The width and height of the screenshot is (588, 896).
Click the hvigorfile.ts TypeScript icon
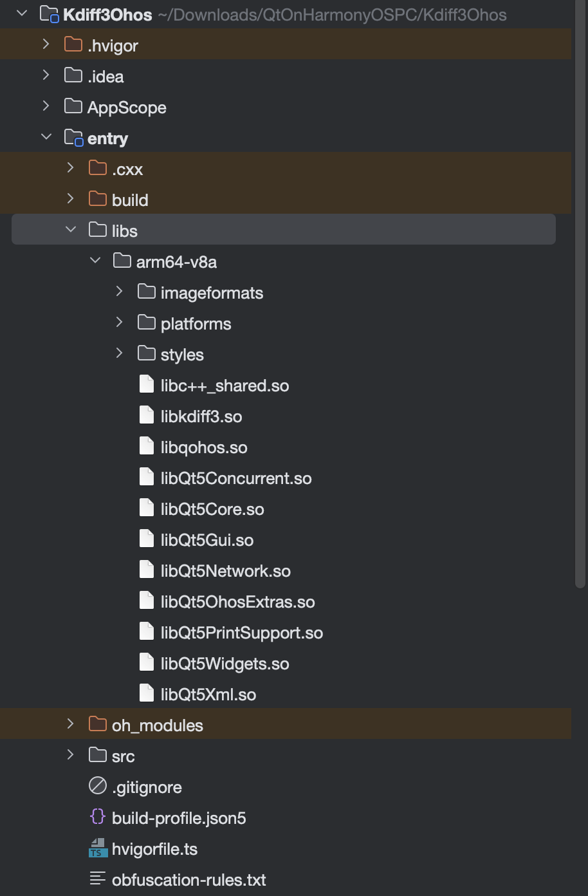pyautogui.click(x=98, y=848)
